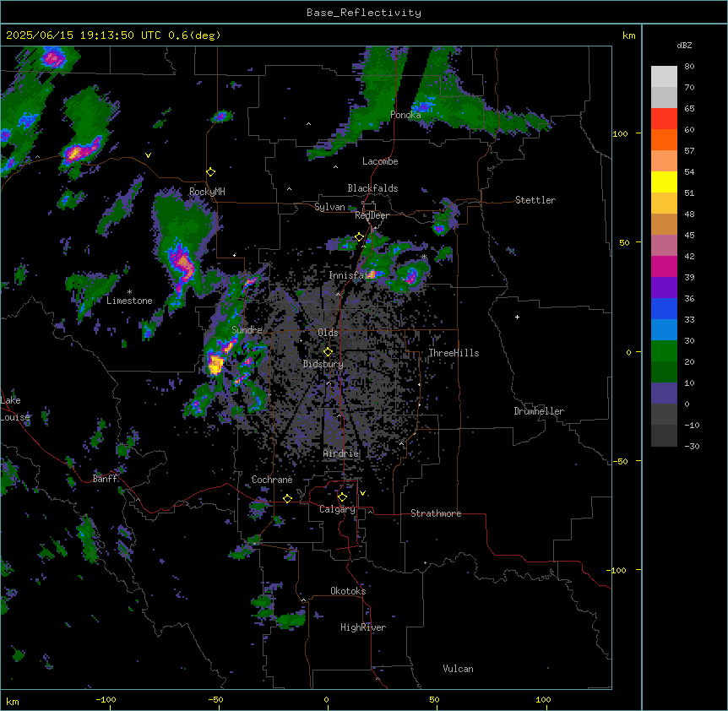This screenshot has height=711, width=728.
Task: Click the Banff label
Action: point(105,479)
